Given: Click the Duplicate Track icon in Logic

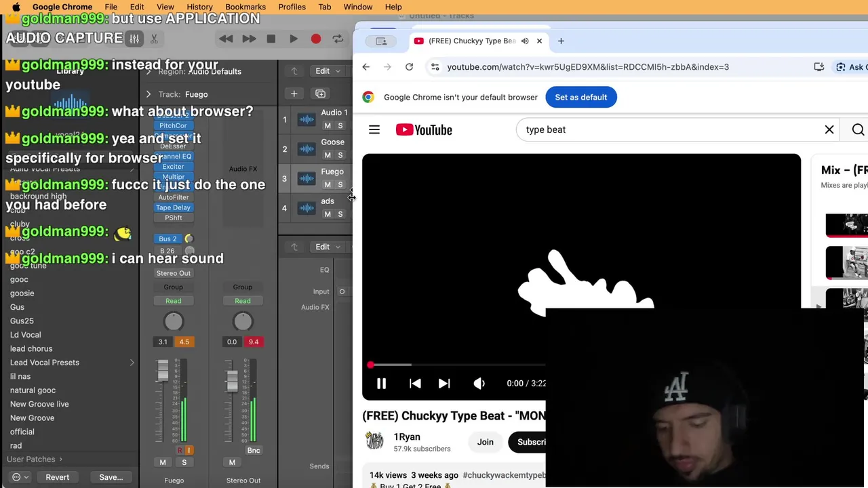Looking at the screenshot, I should pyautogui.click(x=320, y=94).
